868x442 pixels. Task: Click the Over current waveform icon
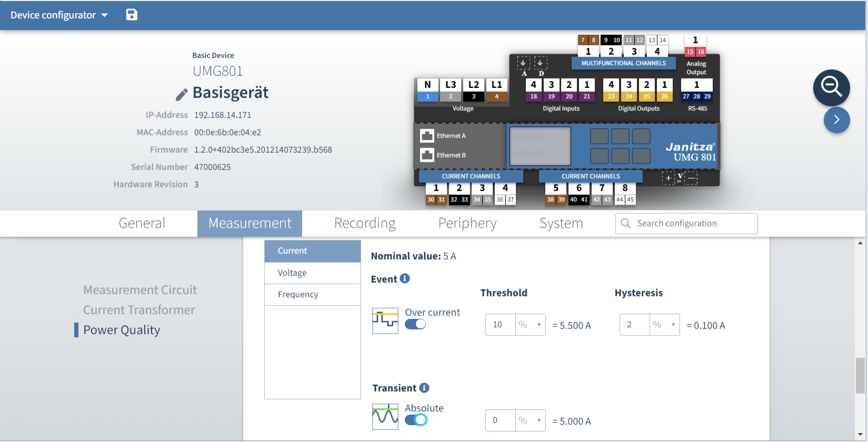(385, 321)
